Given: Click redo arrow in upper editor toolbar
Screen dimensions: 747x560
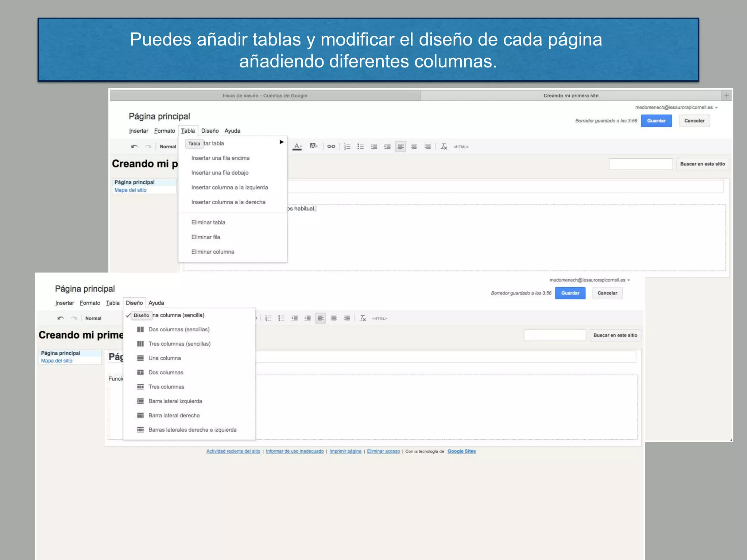Looking at the screenshot, I should (x=148, y=147).
